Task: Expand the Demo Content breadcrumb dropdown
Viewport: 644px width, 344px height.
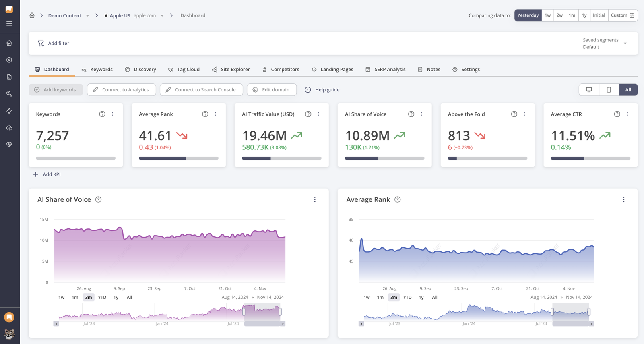Action: click(x=87, y=16)
